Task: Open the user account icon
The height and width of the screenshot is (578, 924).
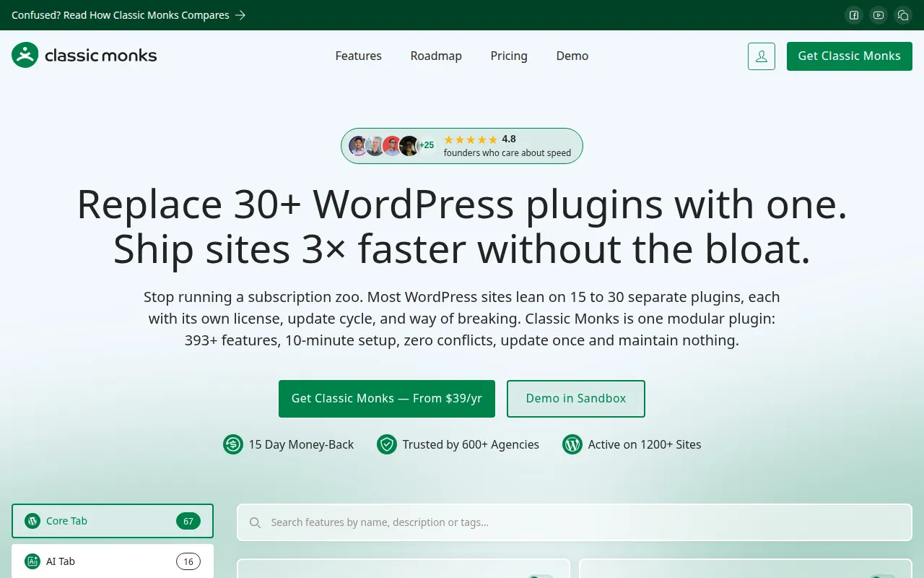Action: (762, 56)
